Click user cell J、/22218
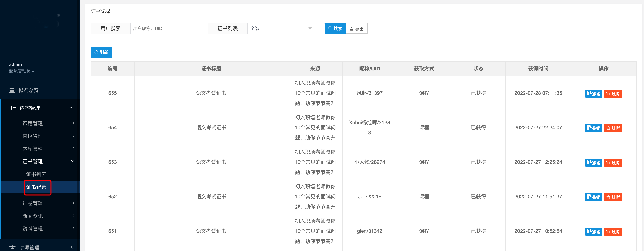The height and width of the screenshot is (251, 644). click(370, 197)
